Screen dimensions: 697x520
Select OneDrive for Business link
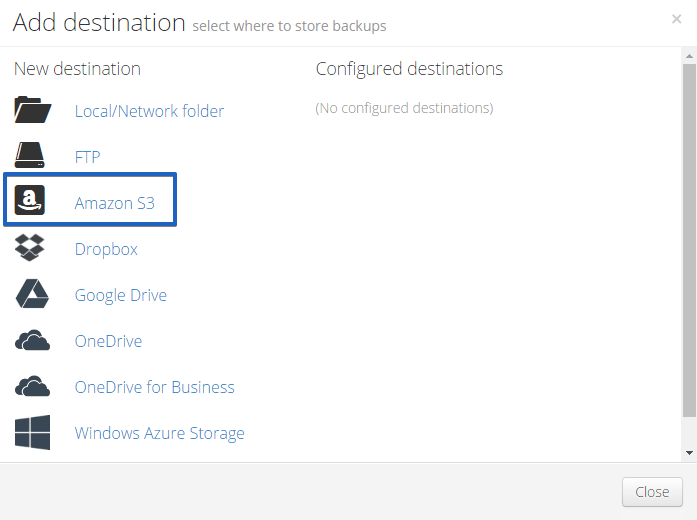tap(155, 387)
